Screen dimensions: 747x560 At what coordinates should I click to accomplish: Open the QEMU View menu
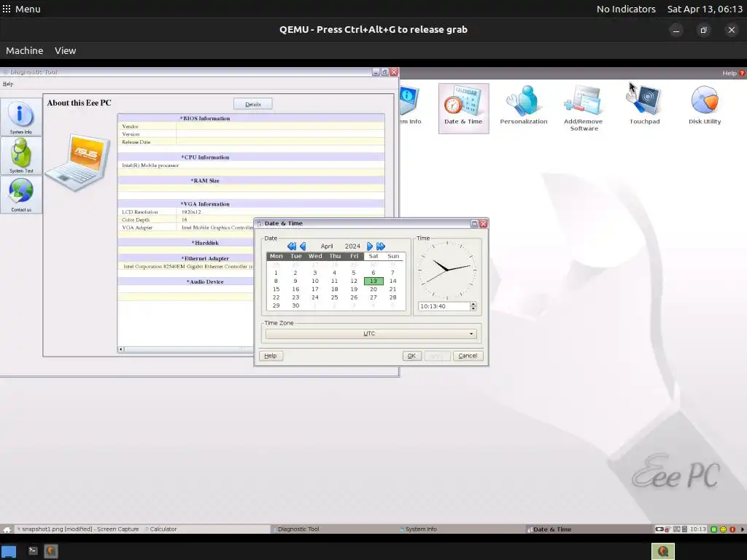point(65,50)
